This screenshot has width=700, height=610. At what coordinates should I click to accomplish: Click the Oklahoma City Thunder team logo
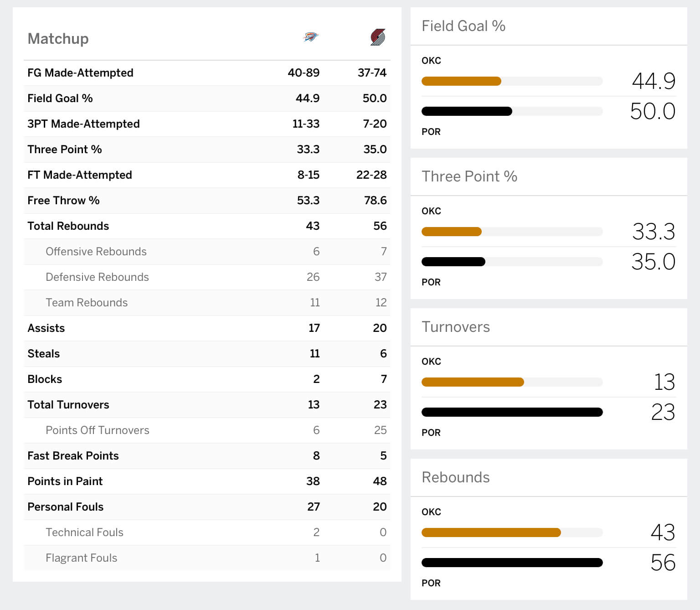(311, 37)
